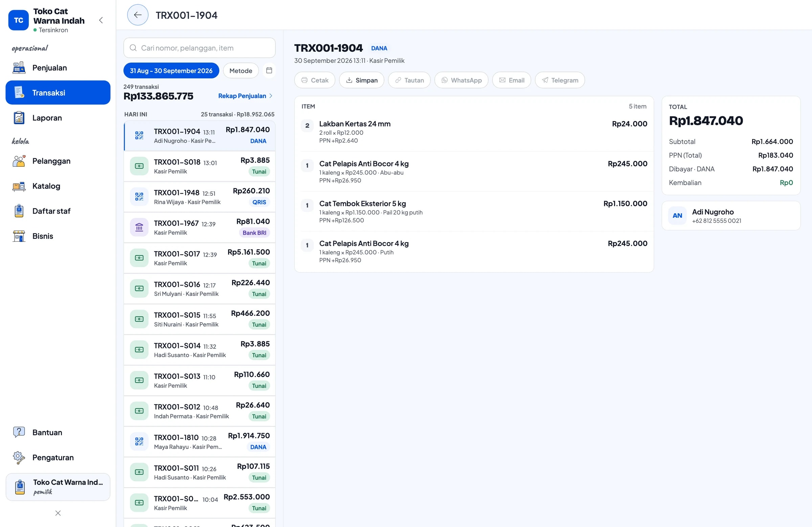This screenshot has width=812, height=527.
Task: Open the Metode filter
Action: tap(241, 71)
